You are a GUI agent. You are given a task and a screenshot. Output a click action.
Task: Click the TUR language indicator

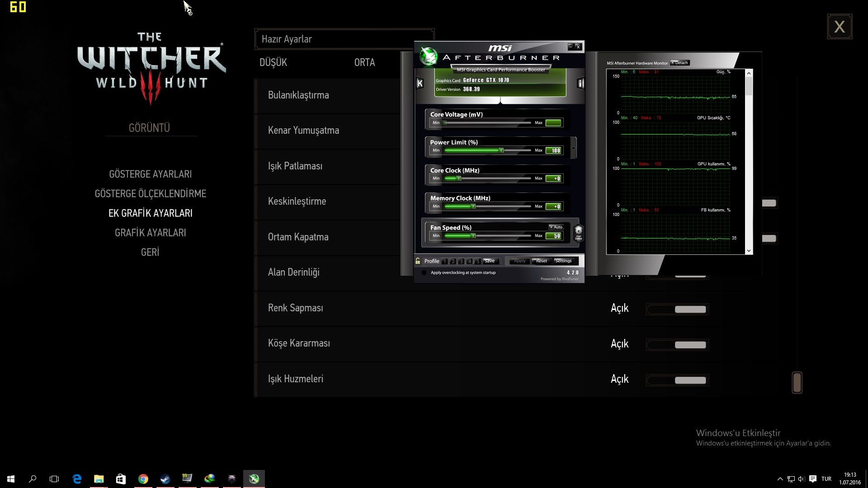point(826,479)
